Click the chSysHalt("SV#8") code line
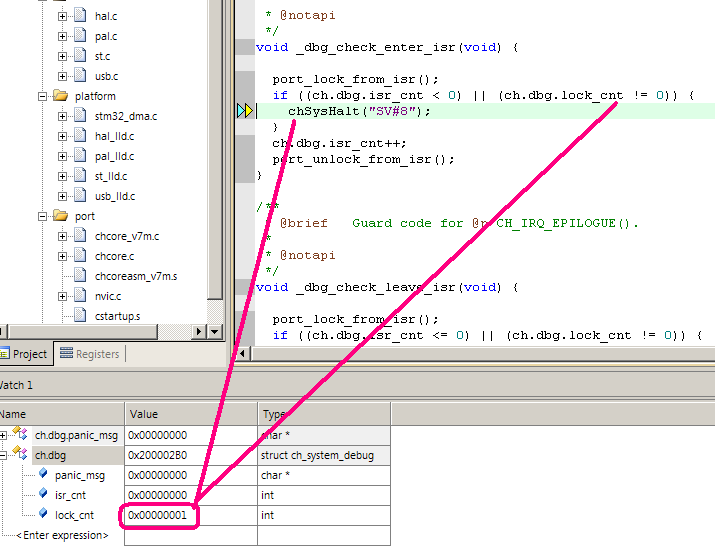715x556 pixels. pyautogui.click(x=359, y=111)
